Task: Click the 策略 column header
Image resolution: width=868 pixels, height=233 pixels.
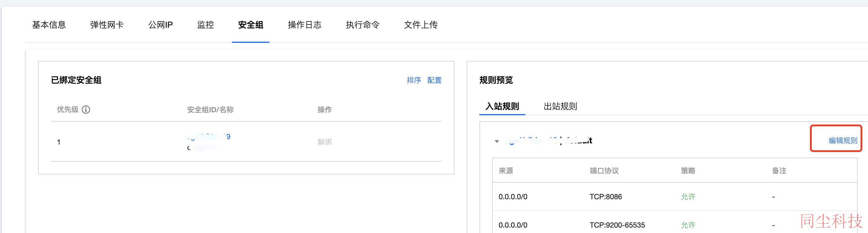Action: (688, 171)
